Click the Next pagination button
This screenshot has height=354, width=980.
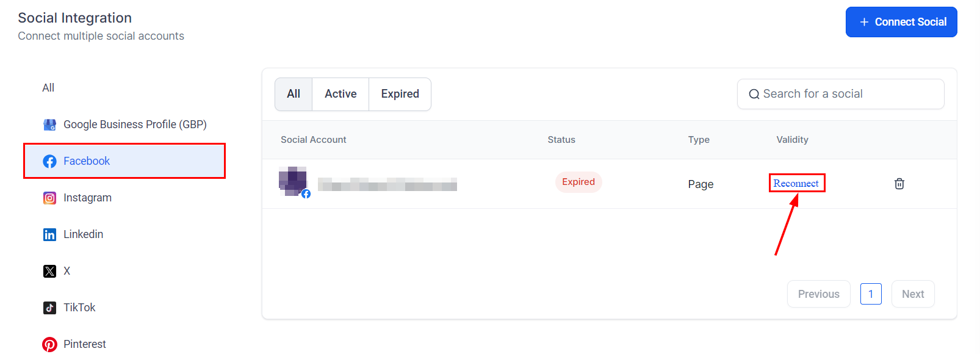913,294
